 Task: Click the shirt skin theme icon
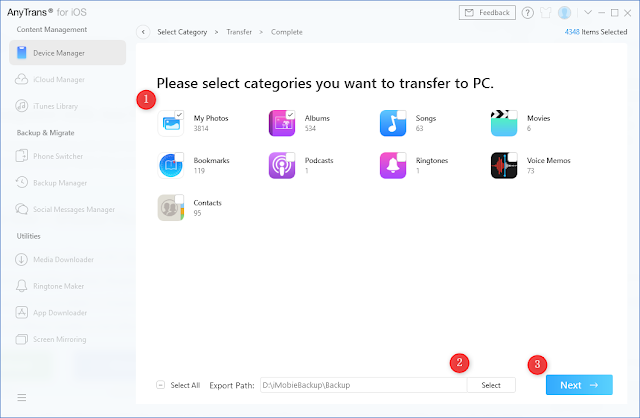[x=546, y=13]
